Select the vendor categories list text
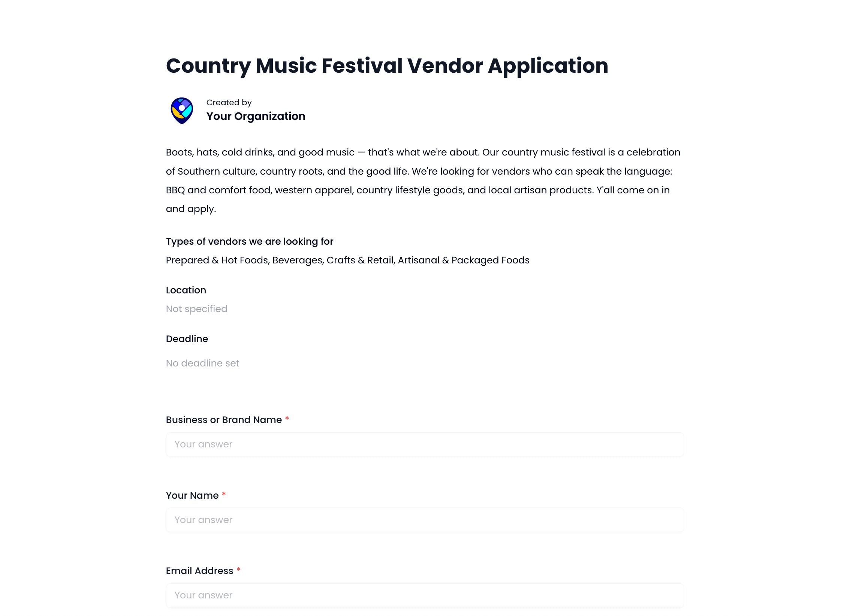 [x=347, y=260]
